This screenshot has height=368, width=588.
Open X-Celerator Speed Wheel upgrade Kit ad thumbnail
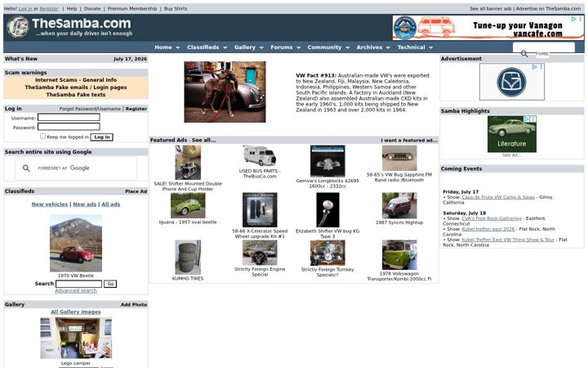coord(260,210)
